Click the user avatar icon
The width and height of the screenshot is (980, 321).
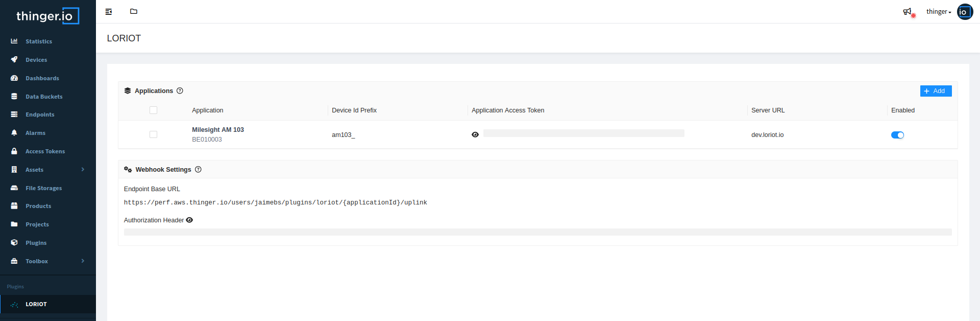(964, 12)
